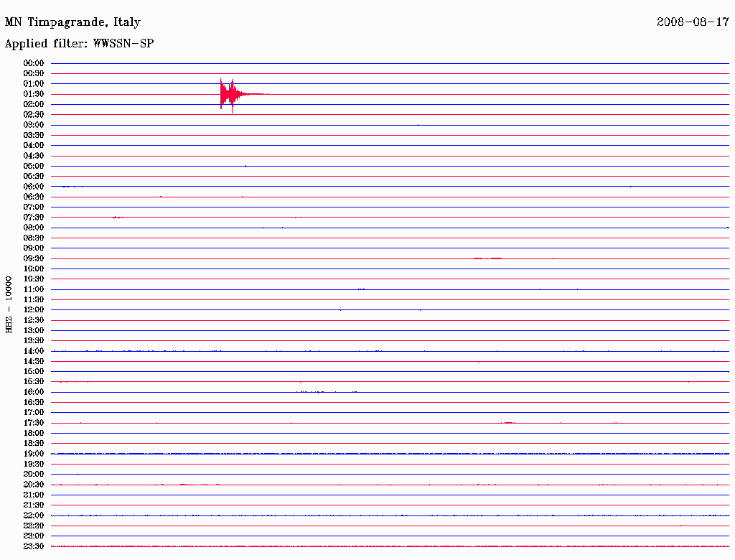The image size is (735, 560).
Task: Click the '01:30' time label
Action: (34, 94)
